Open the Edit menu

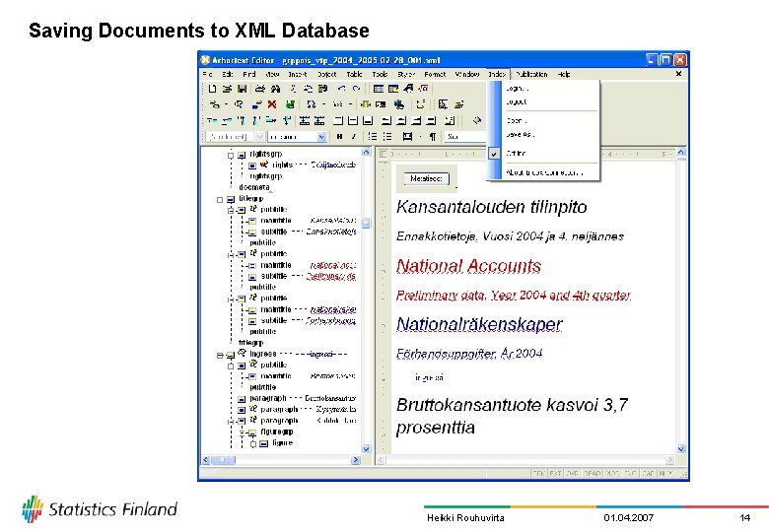tap(228, 74)
